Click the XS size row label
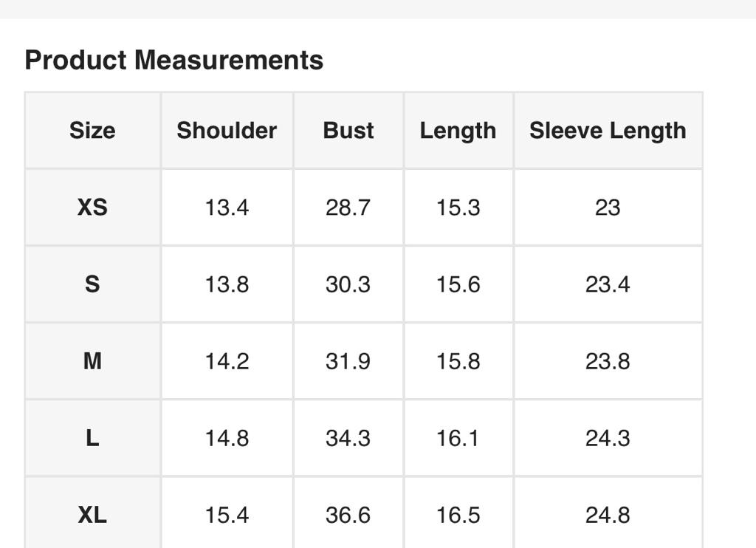Screen dimensions: 756x548 coord(92,208)
